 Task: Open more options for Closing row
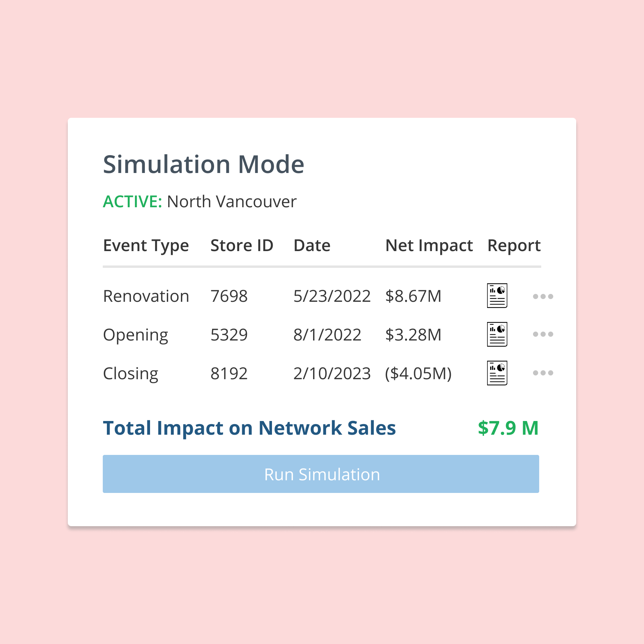[543, 373]
